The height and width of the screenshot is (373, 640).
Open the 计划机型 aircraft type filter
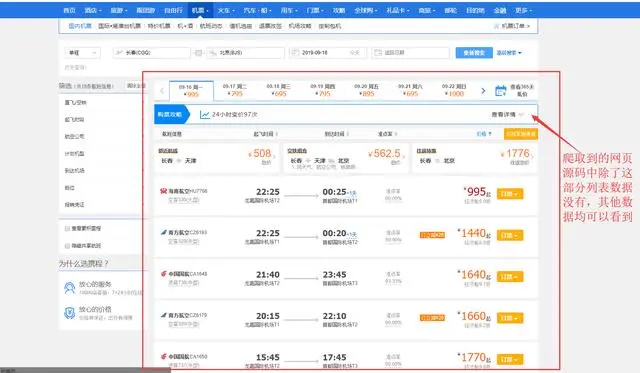pos(74,153)
